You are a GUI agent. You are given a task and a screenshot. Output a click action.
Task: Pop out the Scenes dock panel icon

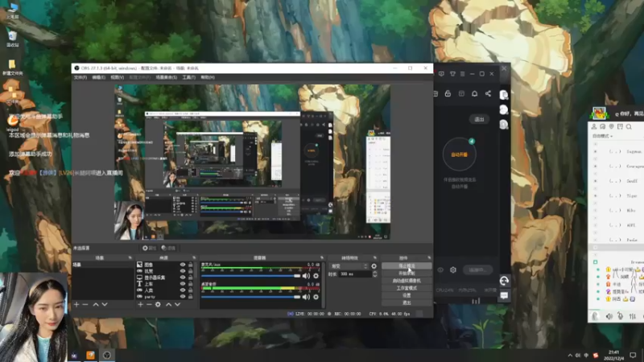[x=130, y=257]
